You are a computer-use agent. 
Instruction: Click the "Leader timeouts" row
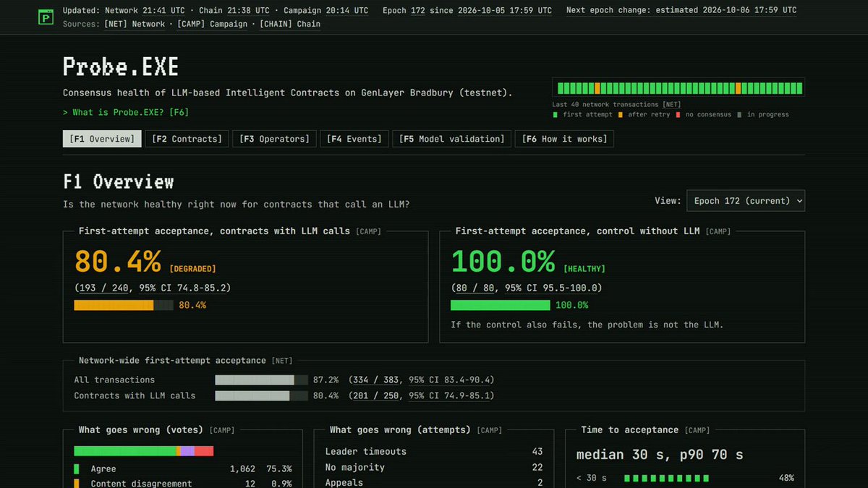click(x=434, y=451)
